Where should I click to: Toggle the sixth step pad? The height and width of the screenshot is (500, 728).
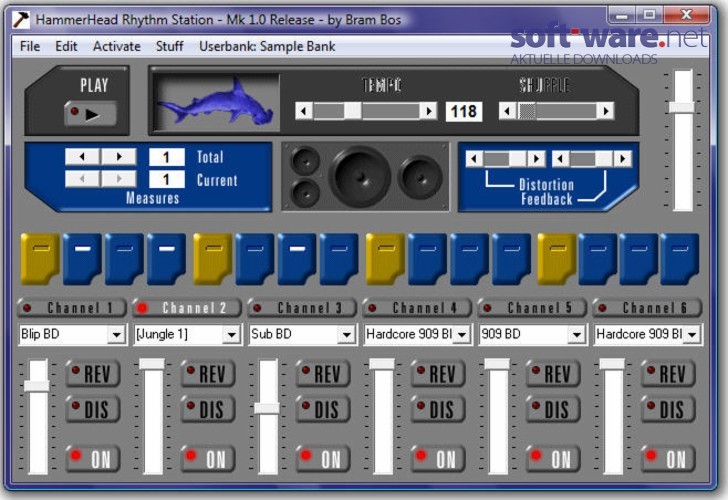tap(255, 259)
